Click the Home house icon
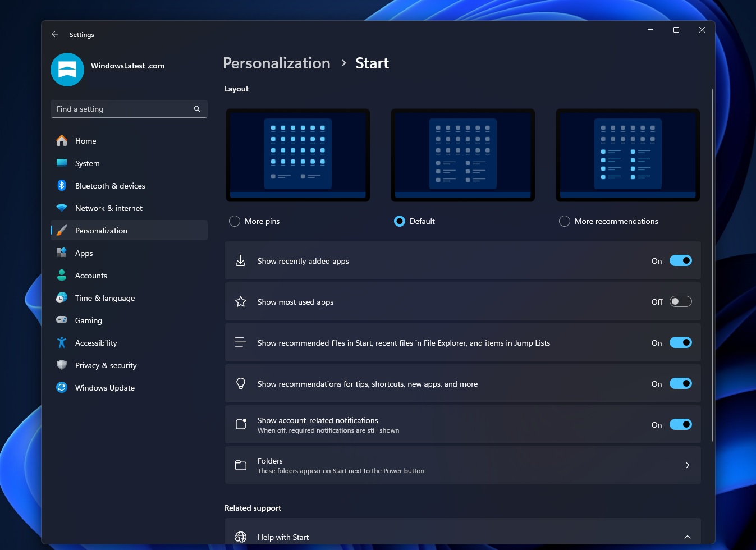Image resolution: width=756 pixels, height=550 pixels. tap(62, 141)
